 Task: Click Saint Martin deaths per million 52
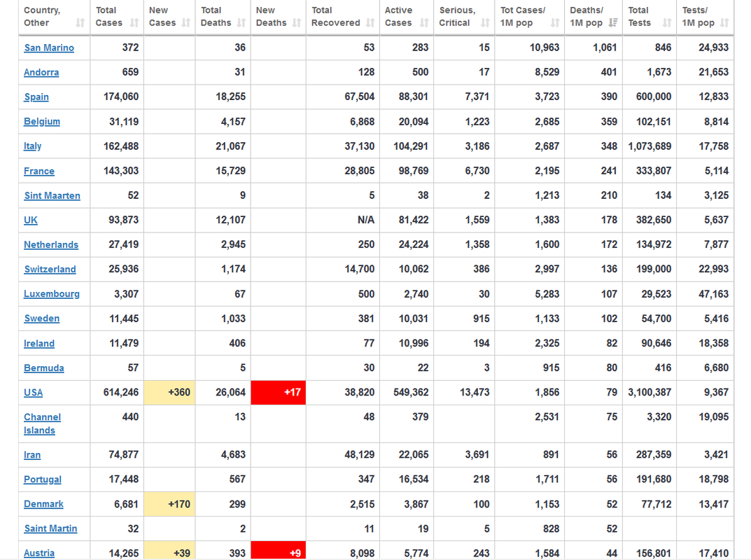point(612,528)
